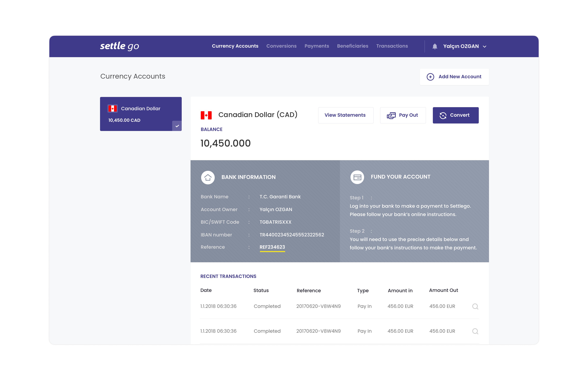Screen dimensions: 588x380
Task: Click the Pay Out button
Action: click(x=403, y=115)
